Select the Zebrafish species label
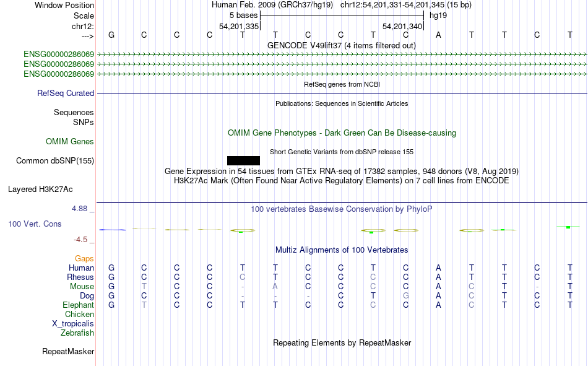The height and width of the screenshot is (366, 588). click(77, 333)
